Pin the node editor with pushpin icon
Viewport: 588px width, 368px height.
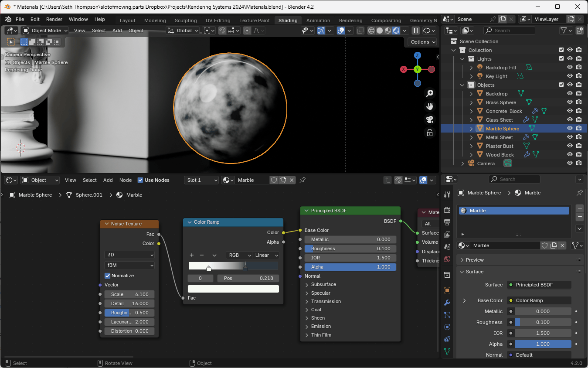click(x=302, y=180)
